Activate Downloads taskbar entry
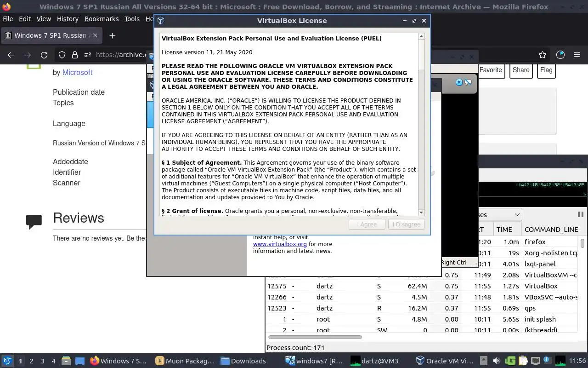The width and height of the screenshot is (588, 368). point(243,361)
